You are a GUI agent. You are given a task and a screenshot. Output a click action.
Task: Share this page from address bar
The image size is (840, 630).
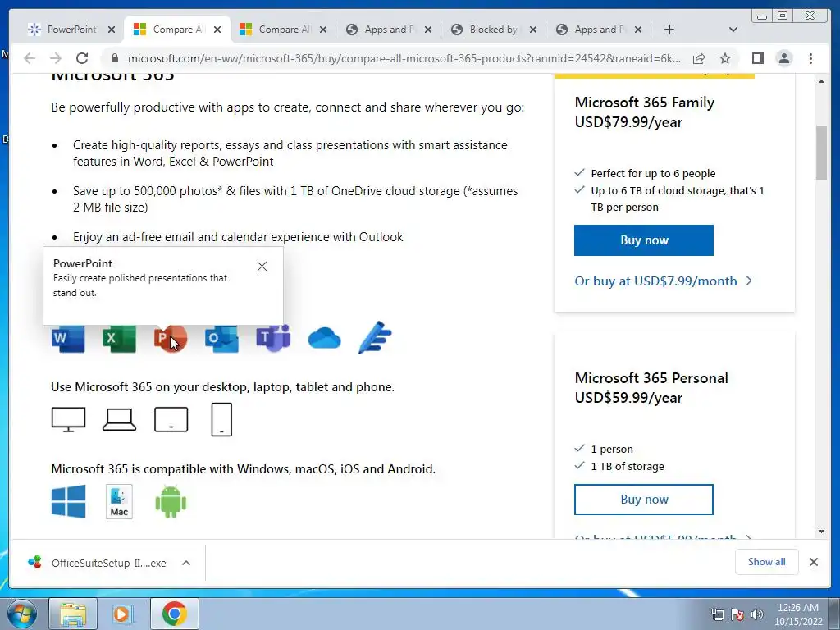[x=699, y=58]
